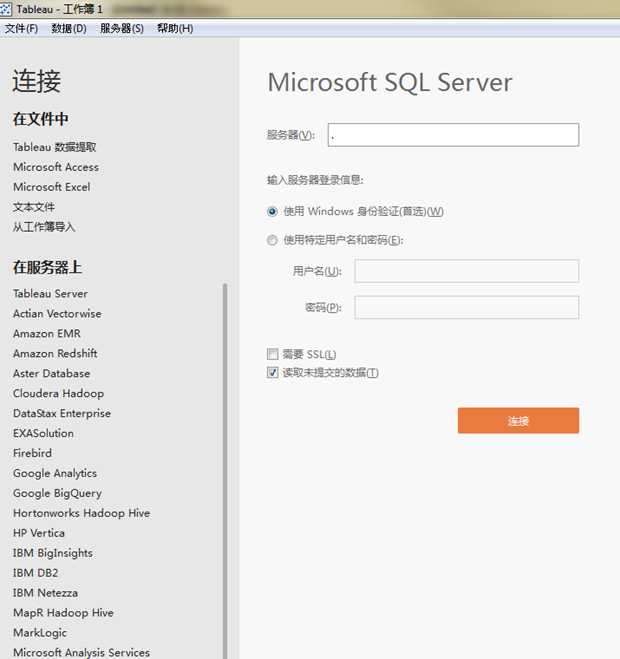Select Hortonworks Hadoop Hive connector
This screenshot has height=659, width=620.
point(82,513)
